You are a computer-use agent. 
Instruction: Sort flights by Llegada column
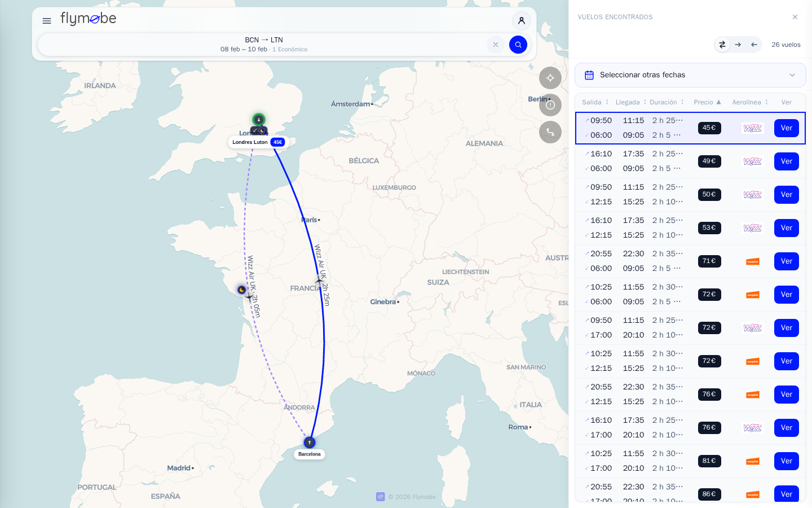631,102
